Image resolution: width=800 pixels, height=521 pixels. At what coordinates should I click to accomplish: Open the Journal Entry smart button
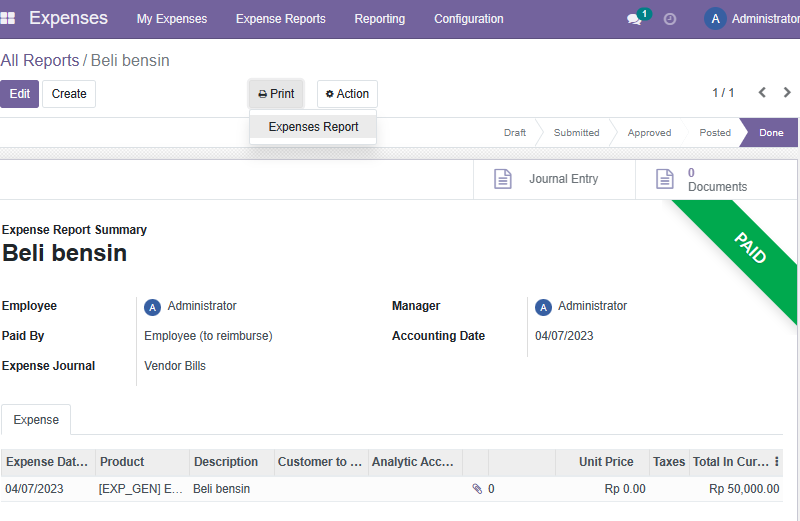[555, 179]
